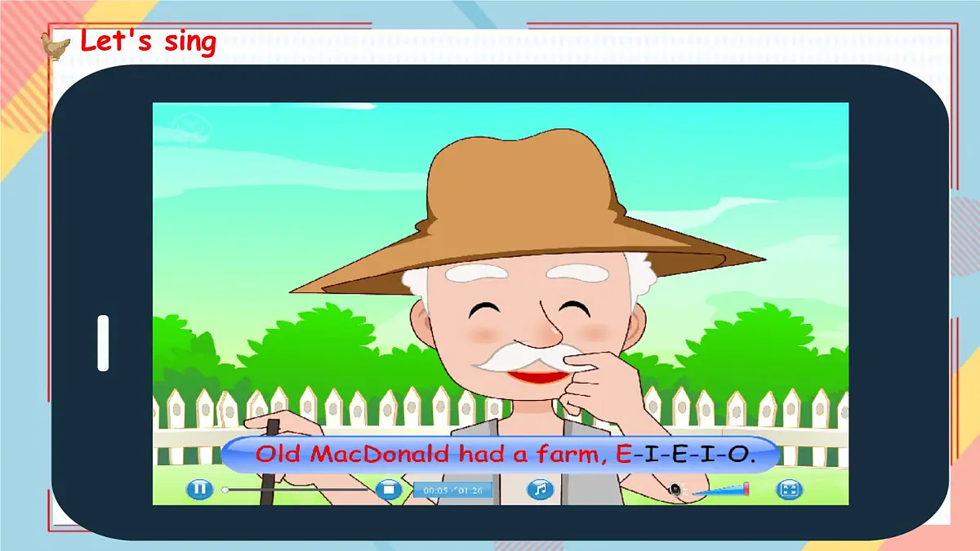980x551 pixels.
Task: Click the white phone side button
Action: tap(103, 343)
